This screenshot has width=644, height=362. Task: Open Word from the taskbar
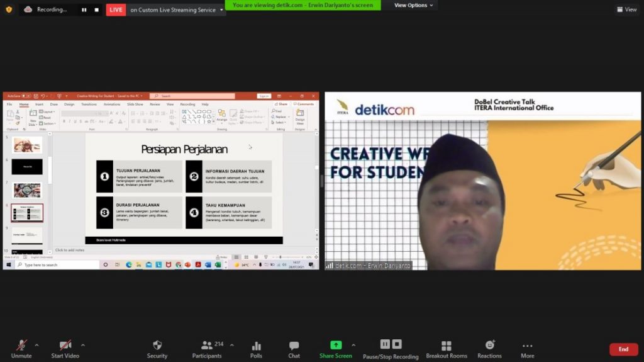pos(208,265)
